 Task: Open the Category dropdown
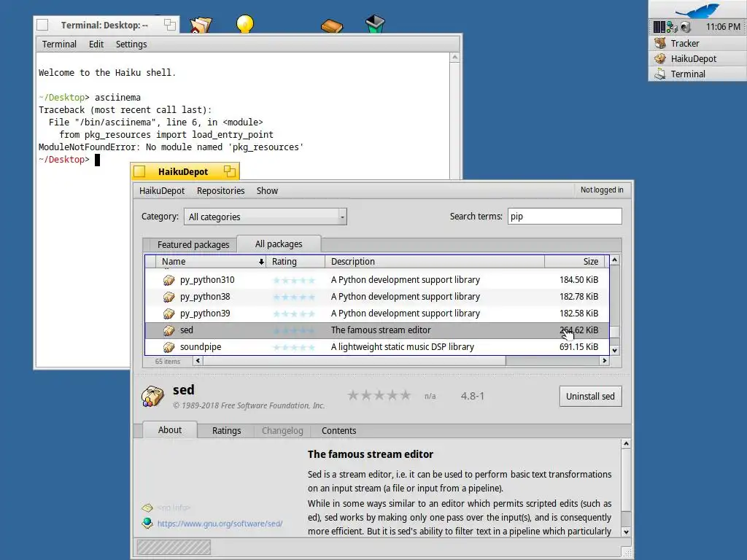pyautogui.click(x=266, y=217)
